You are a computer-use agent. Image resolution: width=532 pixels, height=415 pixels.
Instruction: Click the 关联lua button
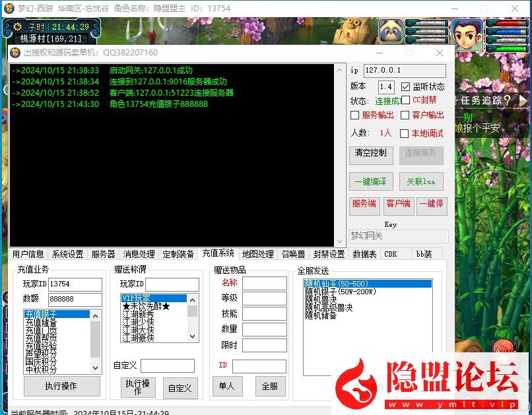pos(421,181)
